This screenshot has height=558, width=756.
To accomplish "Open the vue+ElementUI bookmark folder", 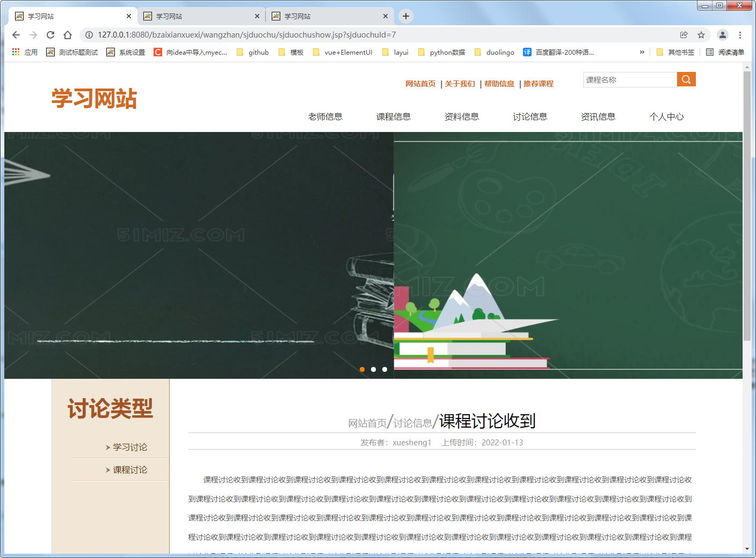I will [x=342, y=52].
